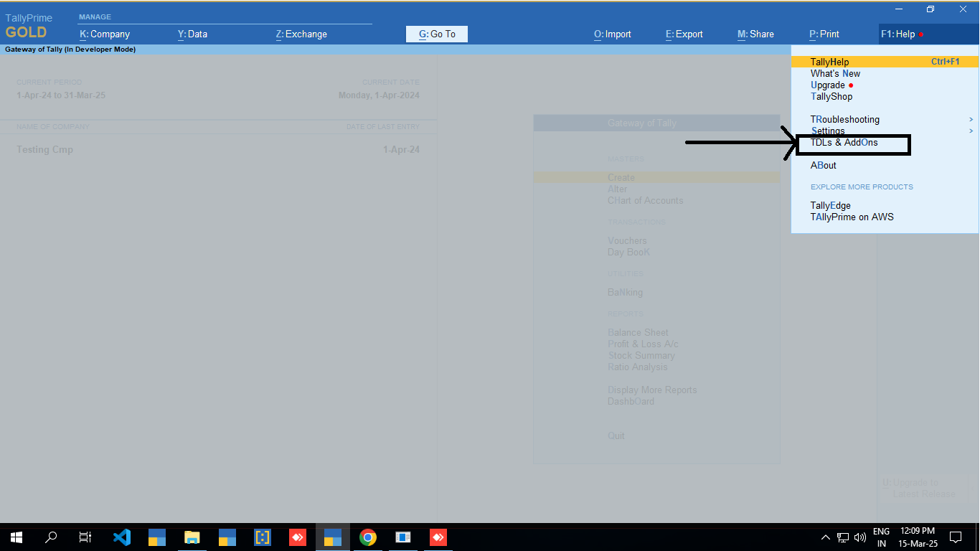Open Balance Sheet report
Screen dimensions: 980x551
coord(638,332)
